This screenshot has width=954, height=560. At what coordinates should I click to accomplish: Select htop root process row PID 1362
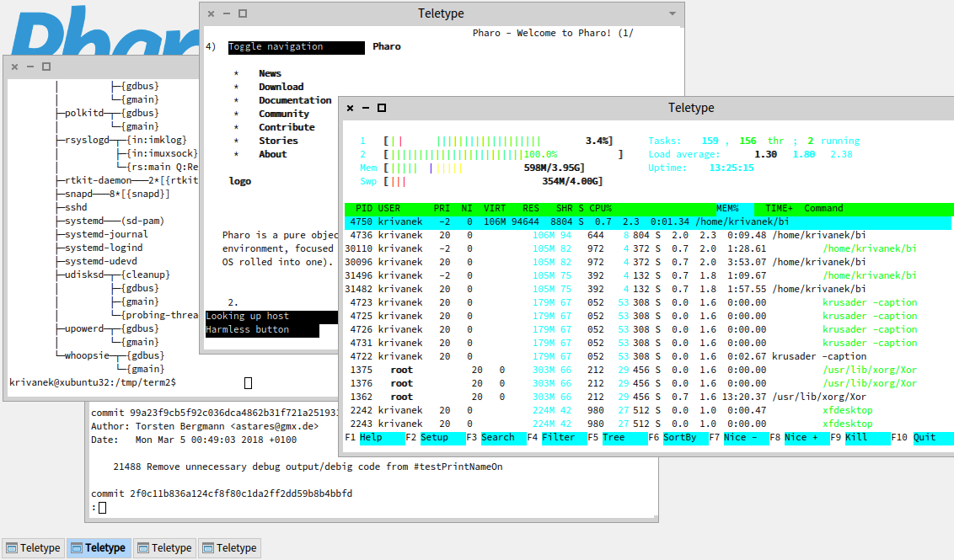(647, 397)
